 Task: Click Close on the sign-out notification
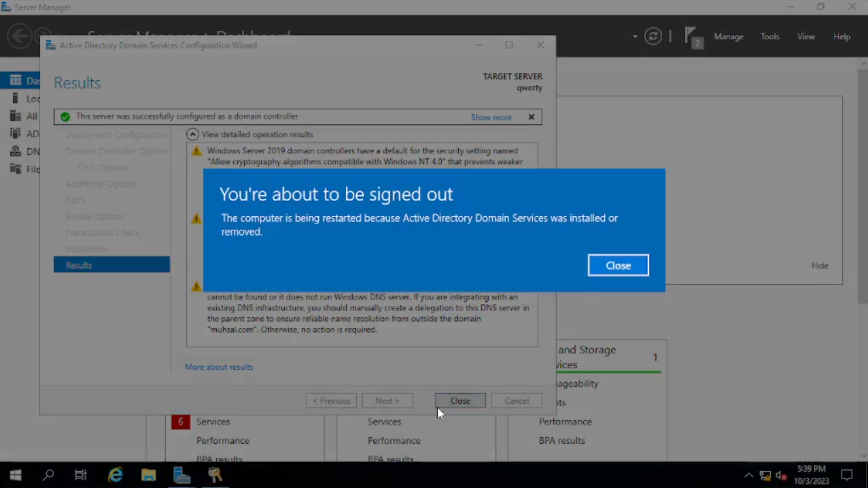click(x=618, y=265)
